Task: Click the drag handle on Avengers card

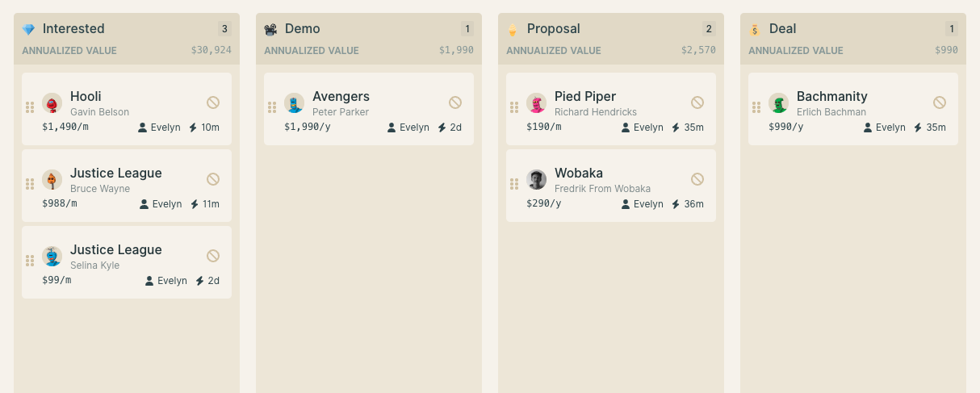Action: pos(272,107)
